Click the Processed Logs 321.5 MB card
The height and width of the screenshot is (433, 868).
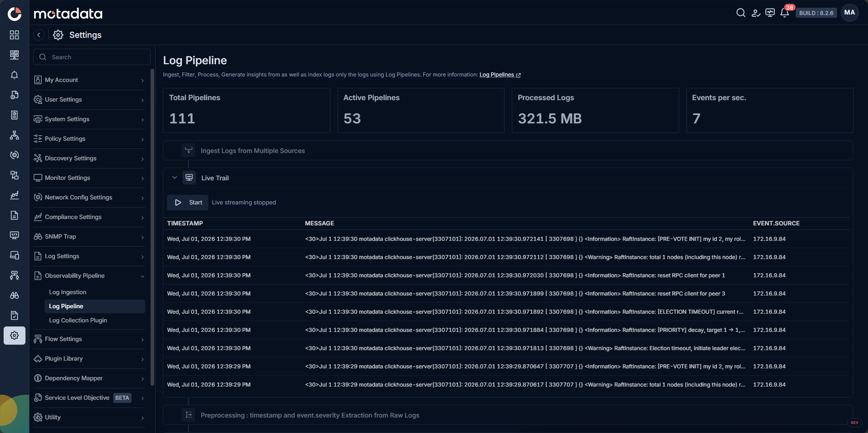595,111
